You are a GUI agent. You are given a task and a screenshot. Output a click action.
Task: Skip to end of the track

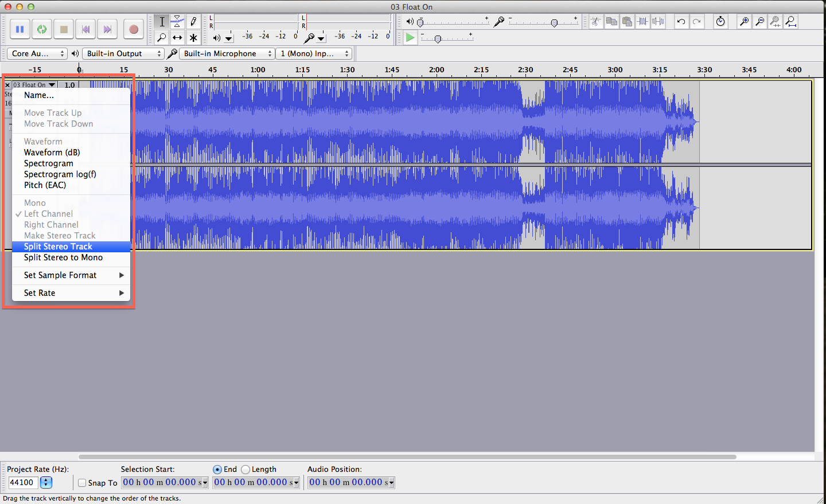coord(108,29)
